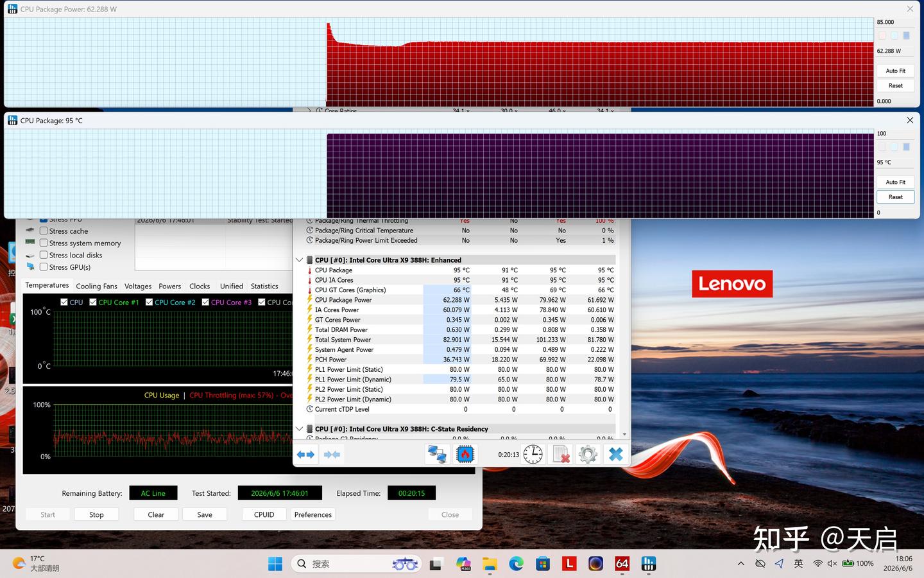This screenshot has width=924, height=578.
Task: Click HWiNFO shrink columns arrows icon
Action: click(x=332, y=455)
